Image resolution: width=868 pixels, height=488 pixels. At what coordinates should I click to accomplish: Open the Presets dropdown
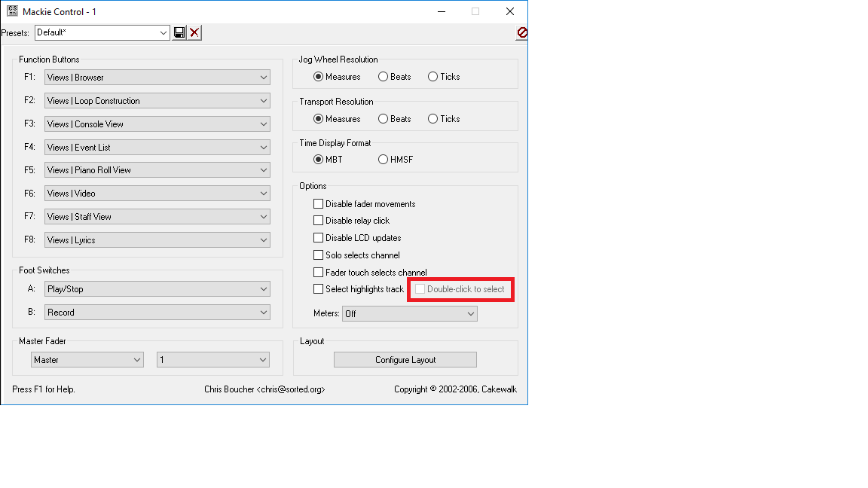[x=164, y=32]
